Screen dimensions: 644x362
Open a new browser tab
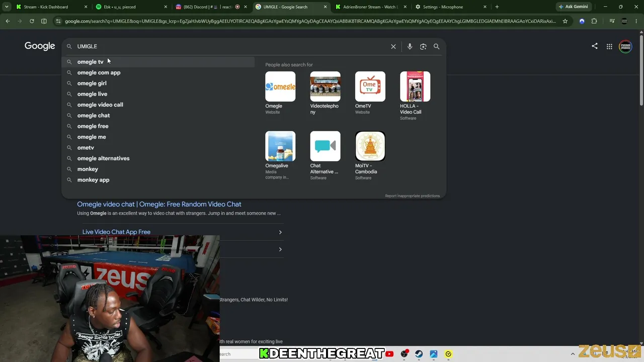coord(497,7)
